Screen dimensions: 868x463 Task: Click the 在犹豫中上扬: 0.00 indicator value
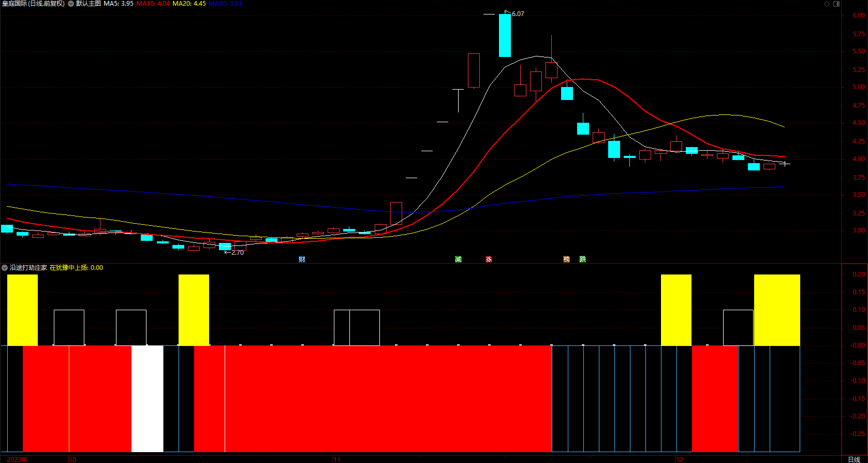pos(77,268)
